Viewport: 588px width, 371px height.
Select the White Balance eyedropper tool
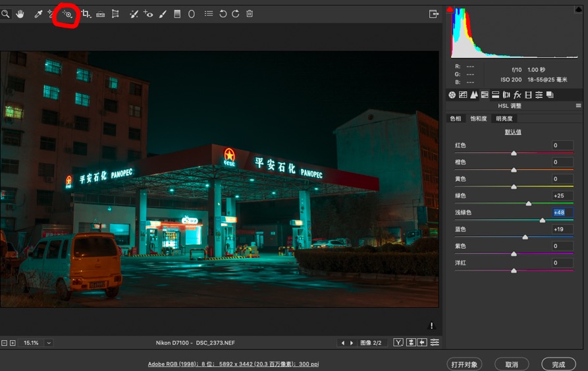pyautogui.click(x=38, y=14)
